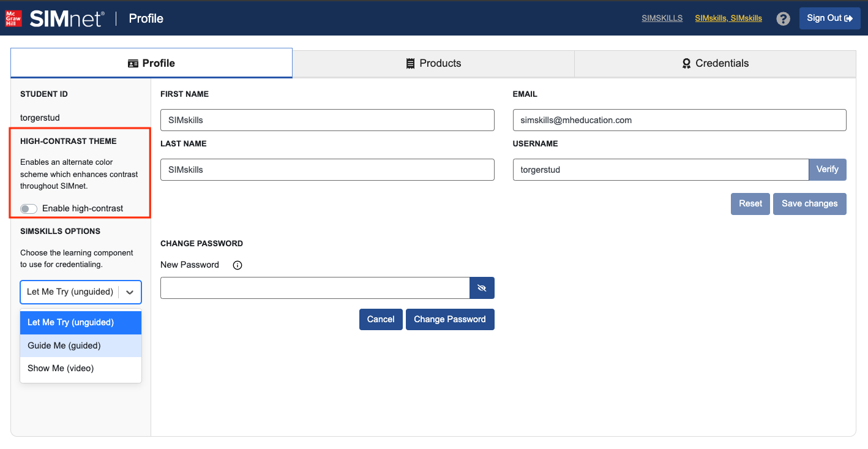
Task: Open the help question mark icon
Action: pyautogui.click(x=783, y=18)
